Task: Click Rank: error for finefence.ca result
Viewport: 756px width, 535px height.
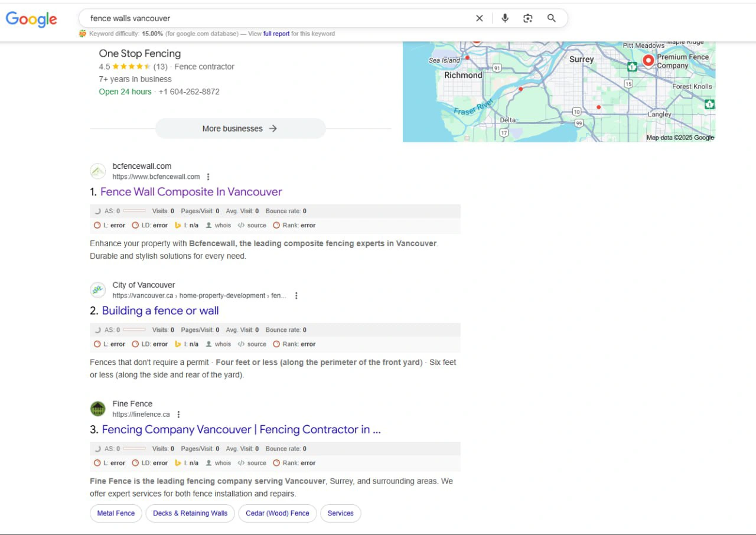Action: point(294,463)
